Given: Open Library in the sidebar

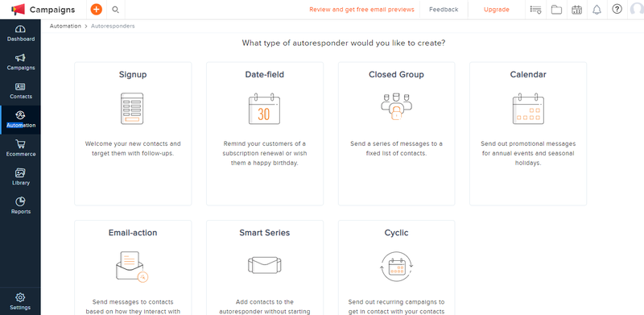Looking at the screenshot, I should pyautogui.click(x=21, y=177).
